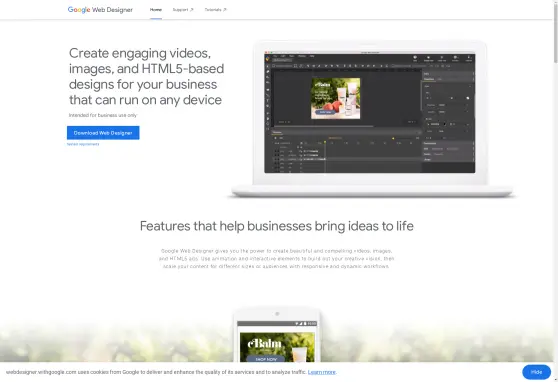The height and width of the screenshot is (382, 558).
Task: Click the Download Web Designer button
Action: coord(103,132)
